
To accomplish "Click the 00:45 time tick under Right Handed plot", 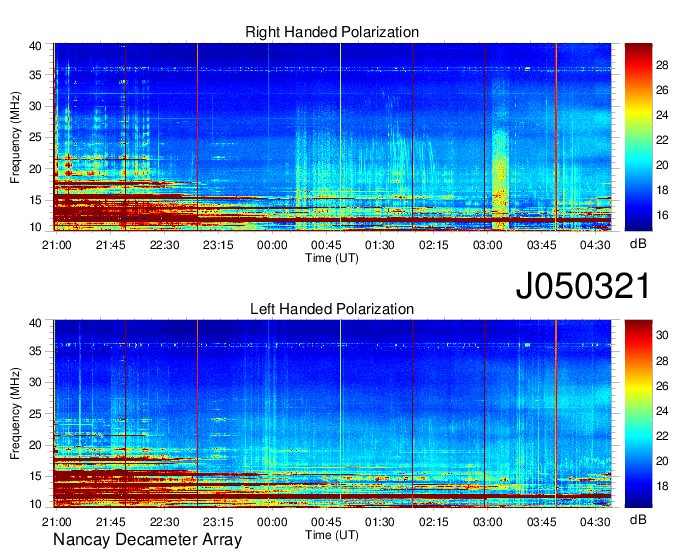I will pos(326,245).
